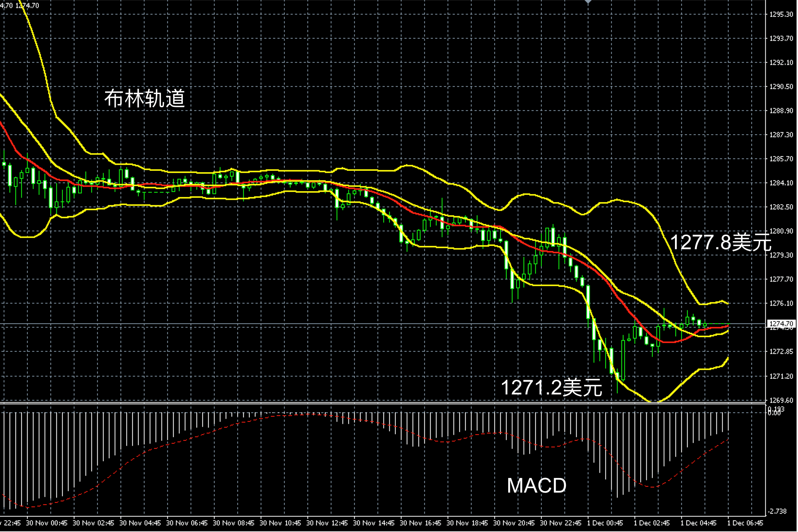This screenshot has height=532, width=798.
Task: Click the current price 1274.70 label
Action: click(x=781, y=323)
